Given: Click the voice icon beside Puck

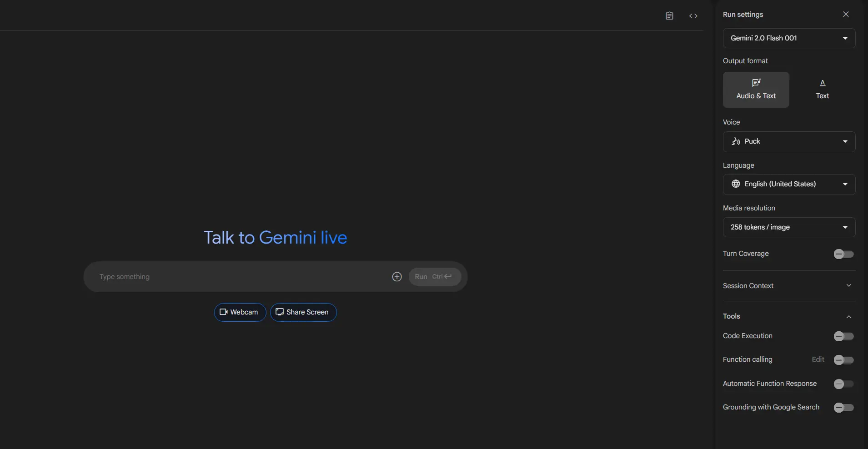Looking at the screenshot, I should 736,141.
